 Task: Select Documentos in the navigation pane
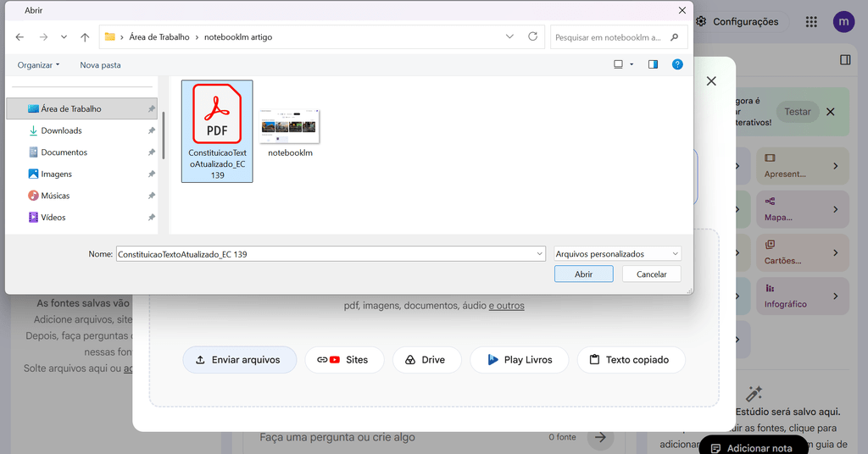64,152
